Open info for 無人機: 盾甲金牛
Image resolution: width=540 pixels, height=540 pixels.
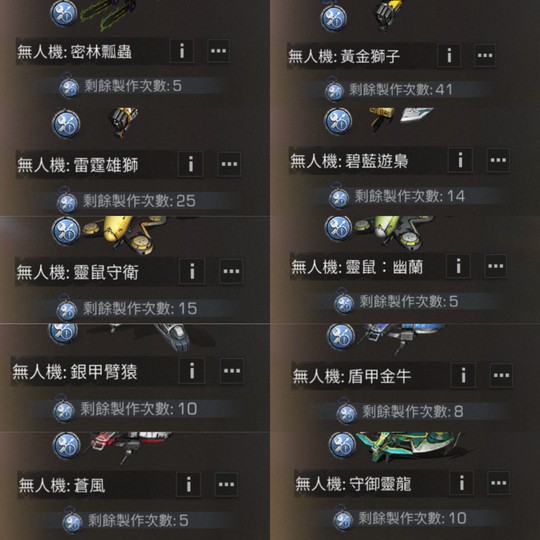[x=464, y=375]
